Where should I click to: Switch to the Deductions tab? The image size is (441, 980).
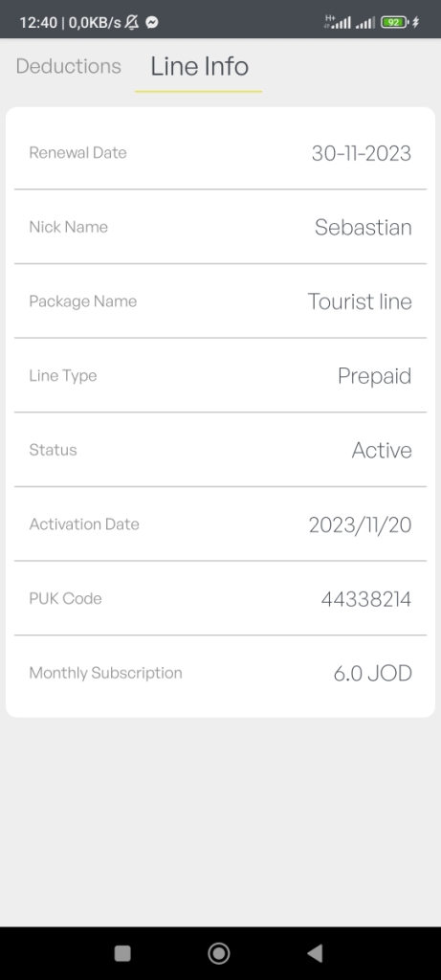click(69, 66)
